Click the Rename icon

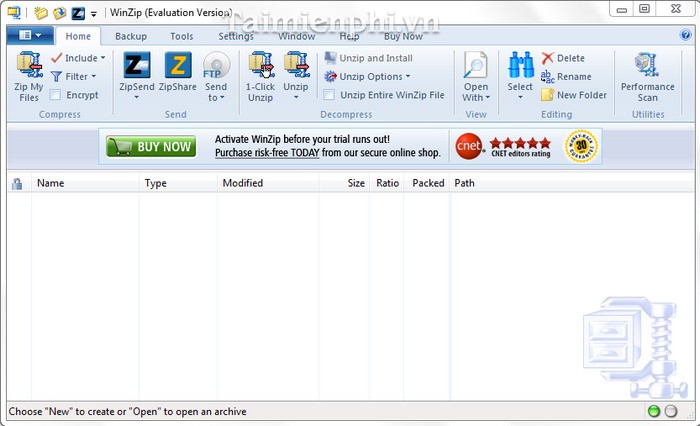(x=548, y=77)
